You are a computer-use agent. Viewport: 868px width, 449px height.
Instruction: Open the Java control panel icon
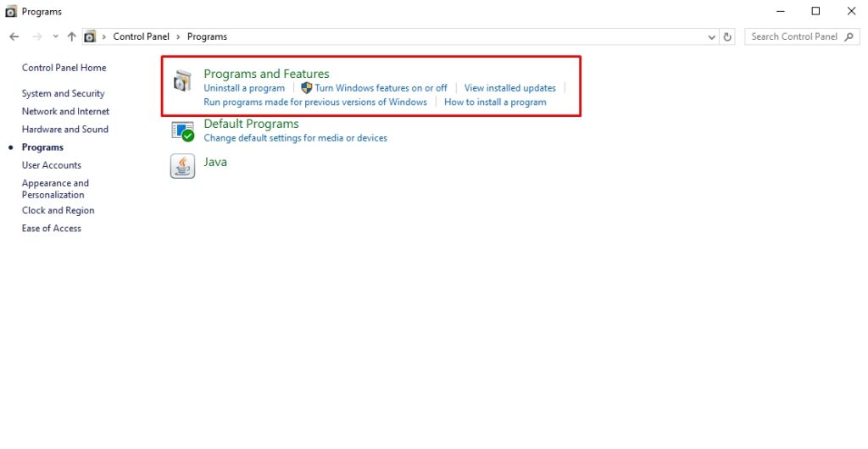[x=182, y=166]
